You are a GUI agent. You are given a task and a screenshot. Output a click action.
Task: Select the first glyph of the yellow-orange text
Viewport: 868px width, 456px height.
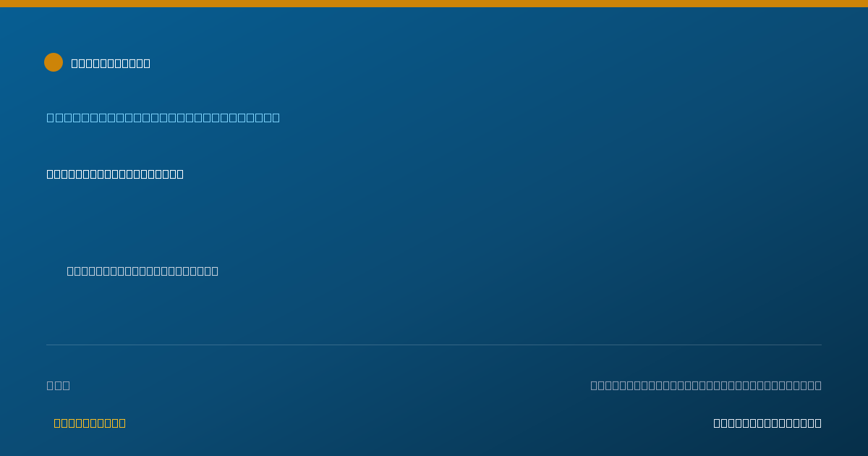point(57,423)
